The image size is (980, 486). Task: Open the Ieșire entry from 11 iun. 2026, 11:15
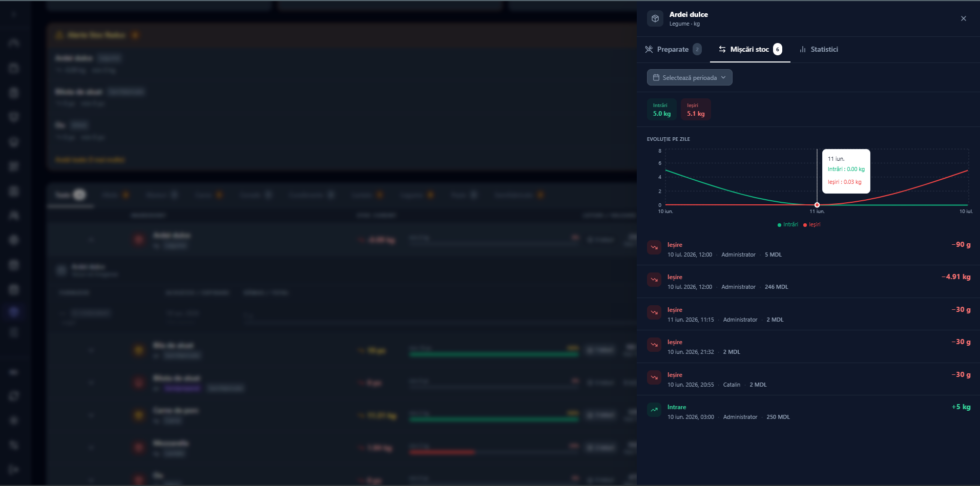[x=808, y=314]
